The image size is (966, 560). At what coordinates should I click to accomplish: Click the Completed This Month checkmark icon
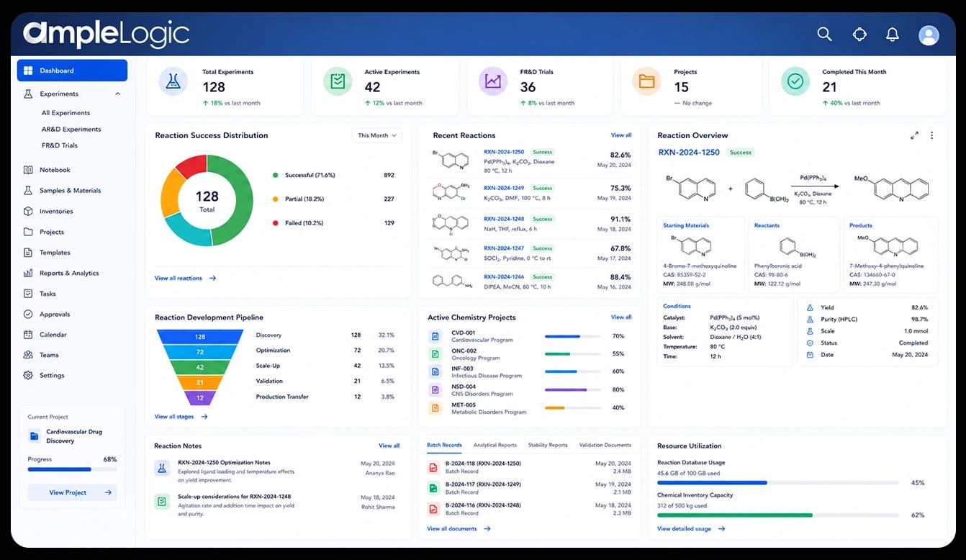coord(795,81)
